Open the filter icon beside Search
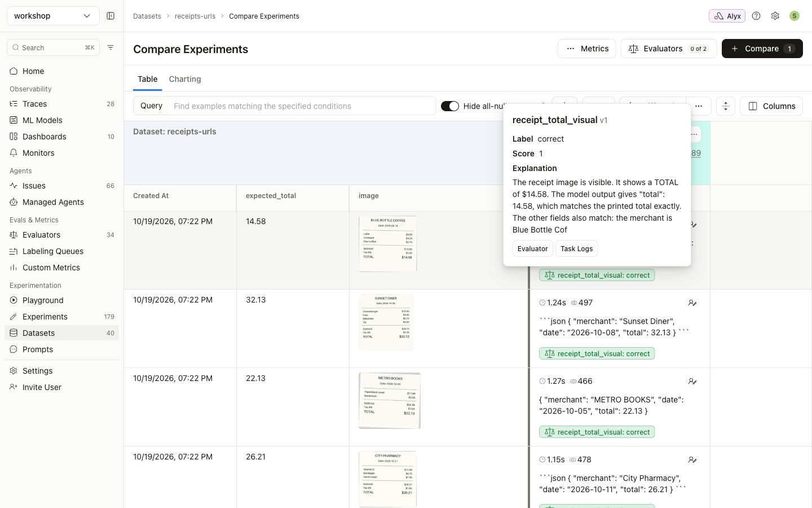The height and width of the screenshot is (508, 812). tap(111, 47)
